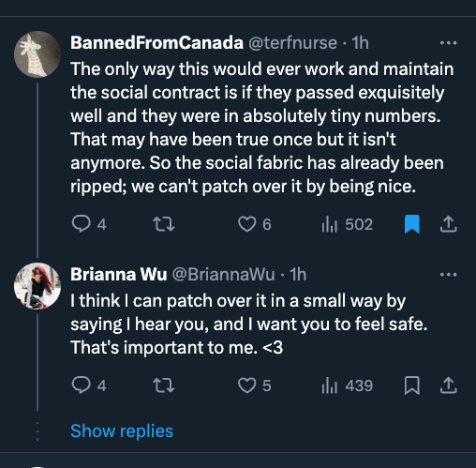Image resolution: width=476 pixels, height=468 pixels.
Task: Remove bookmark from BannedFromCanada tweet
Action: pyautogui.click(x=411, y=224)
